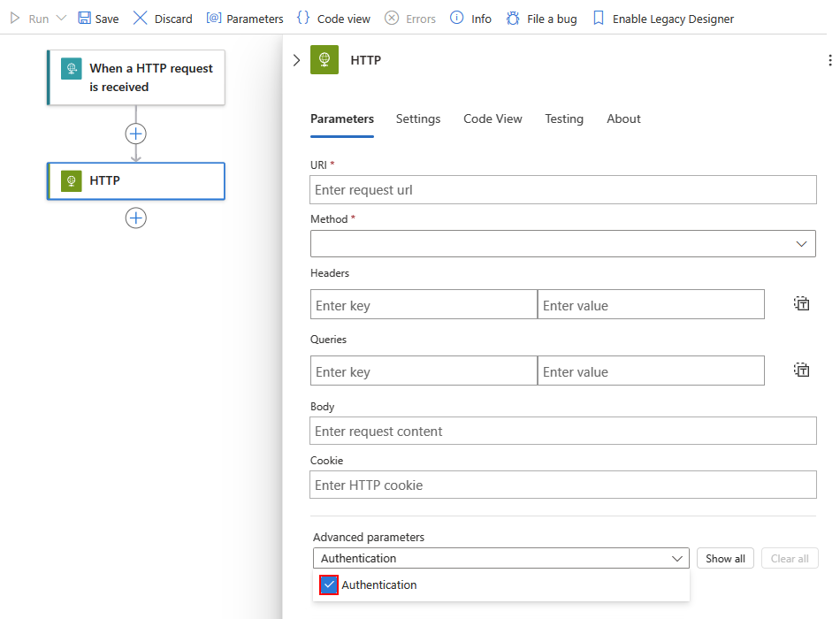Insert step between trigger and HTTP
Image resolution: width=840 pixels, height=619 pixels.
135,134
